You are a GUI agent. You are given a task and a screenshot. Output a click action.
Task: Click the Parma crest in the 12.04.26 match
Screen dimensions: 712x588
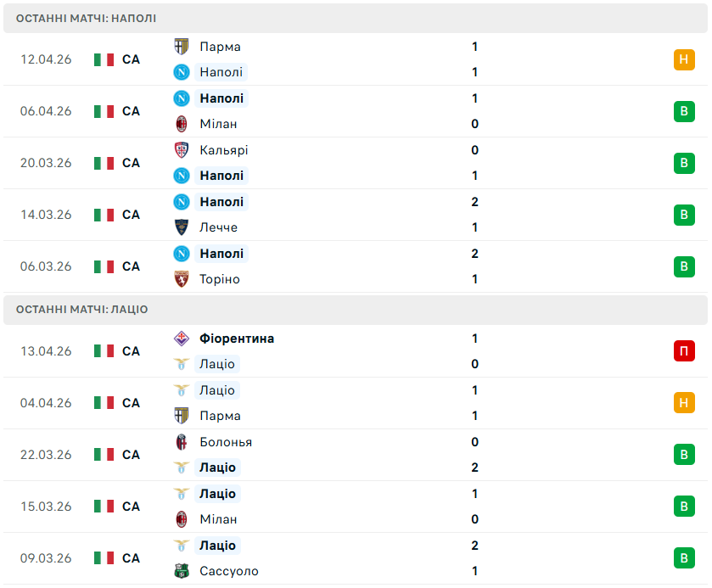click(182, 47)
